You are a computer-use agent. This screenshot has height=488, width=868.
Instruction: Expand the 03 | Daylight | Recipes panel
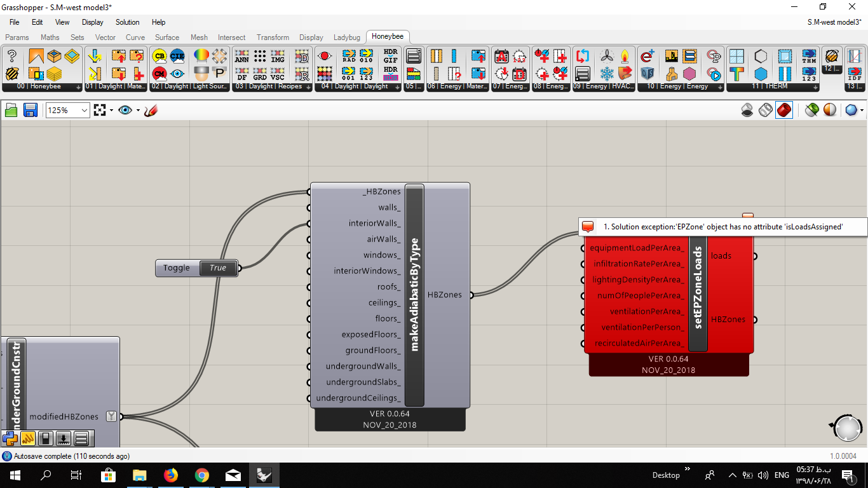coord(272,86)
